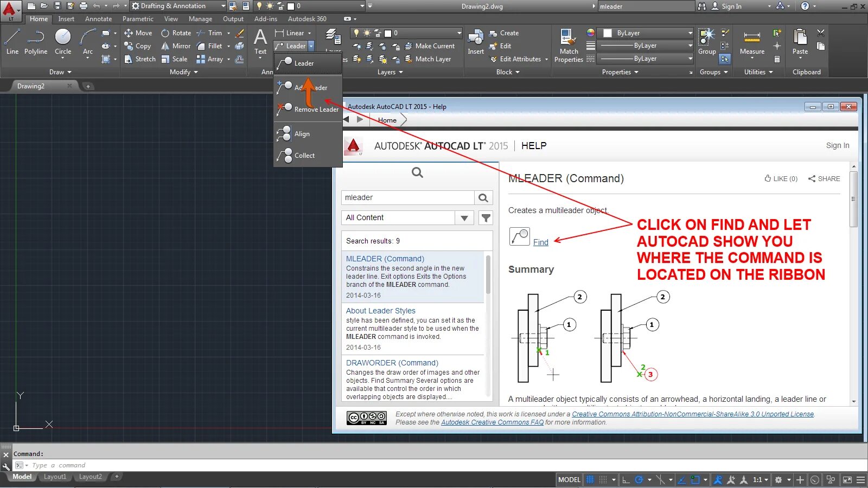Click the filter funnel icon in Help window
This screenshot has height=488, width=868.
486,218
